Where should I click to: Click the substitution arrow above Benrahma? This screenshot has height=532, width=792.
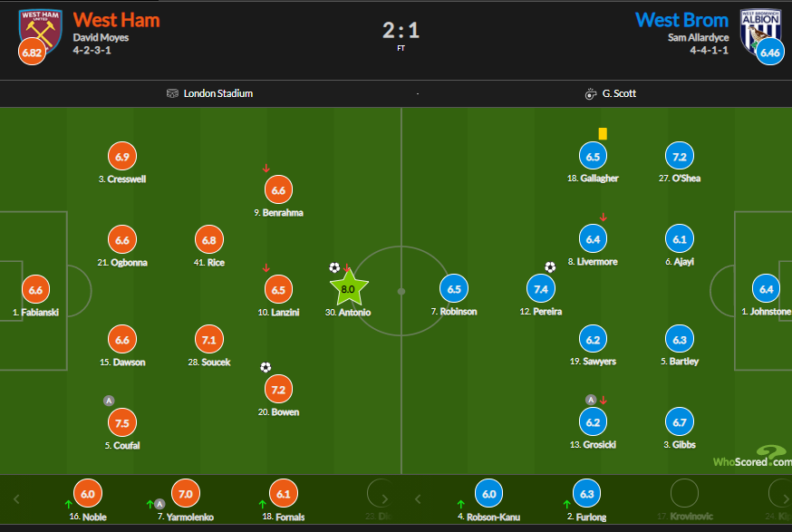pos(266,168)
